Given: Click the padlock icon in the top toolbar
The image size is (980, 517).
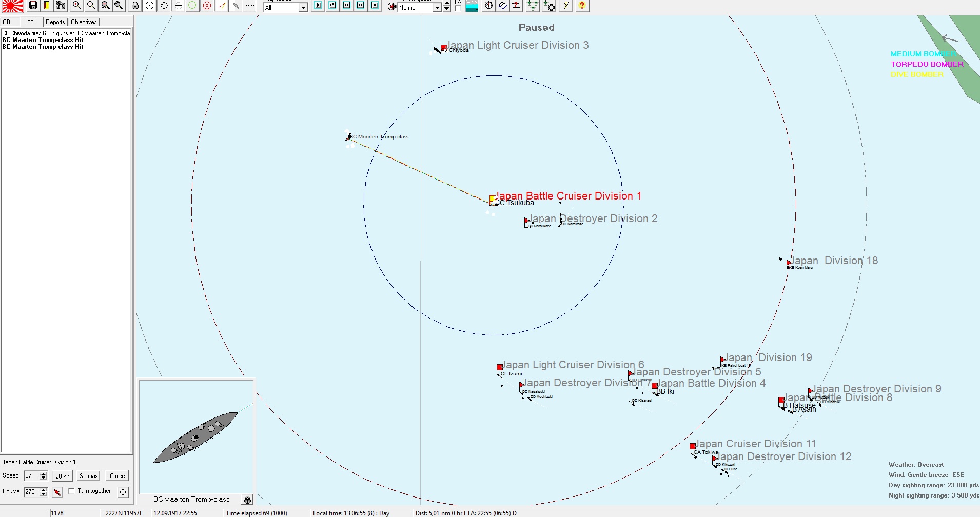Looking at the screenshot, I should coord(135,6).
